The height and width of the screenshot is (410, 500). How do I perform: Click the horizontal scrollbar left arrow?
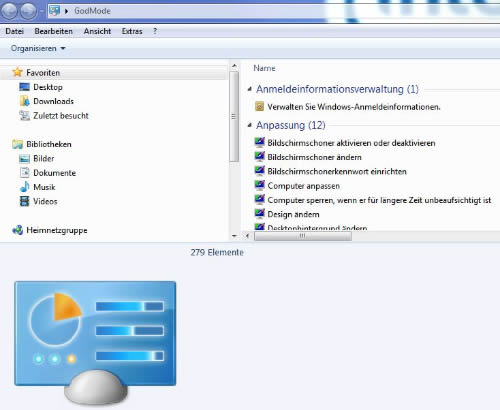point(247,236)
